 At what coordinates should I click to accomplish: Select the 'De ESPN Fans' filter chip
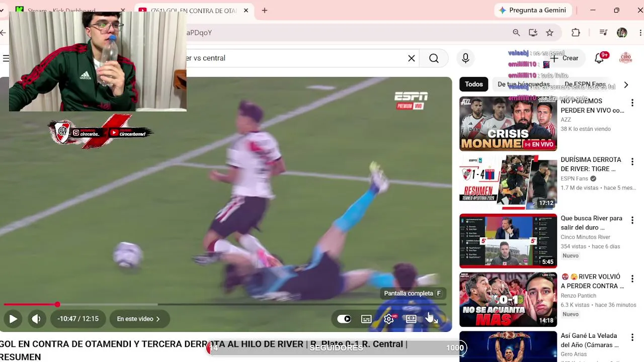coord(585,84)
